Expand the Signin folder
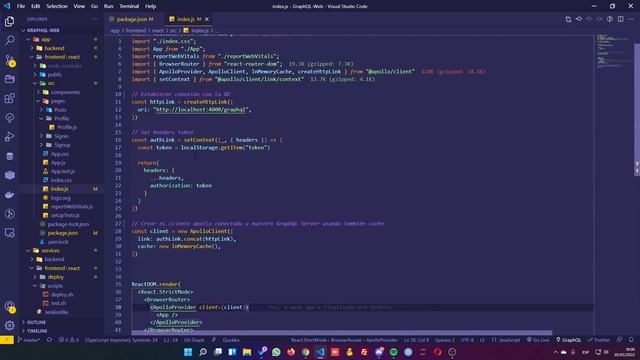640x360 pixels. (x=61, y=136)
